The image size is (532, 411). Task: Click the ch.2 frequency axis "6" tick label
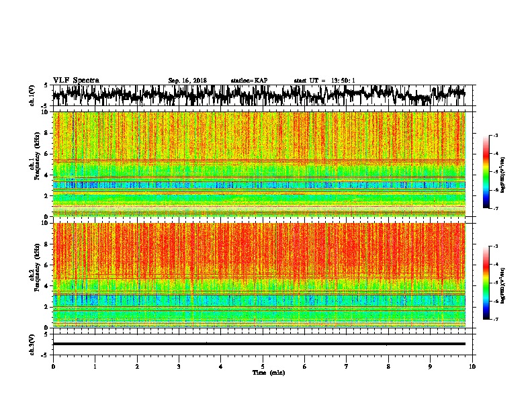click(x=46, y=265)
